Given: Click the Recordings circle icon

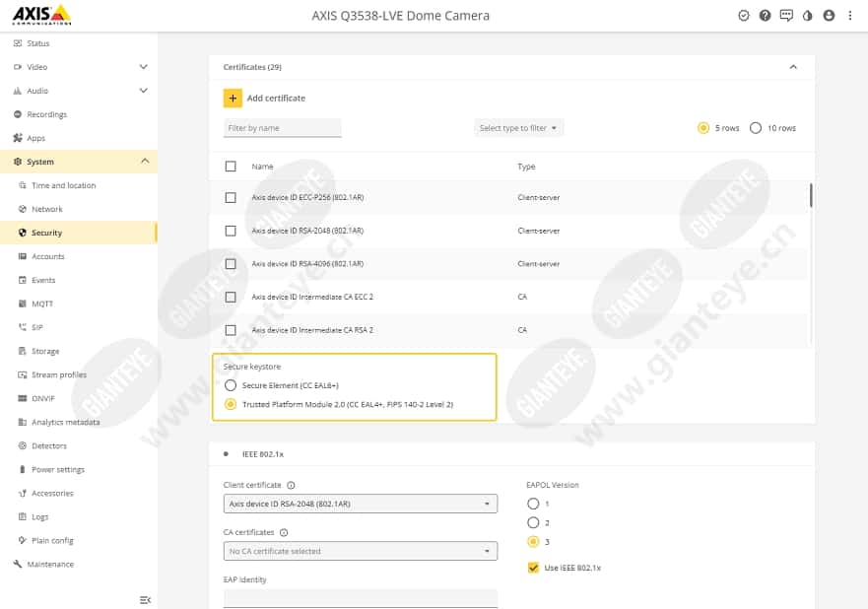Looking at the screenshot, I should click(18, 114).
